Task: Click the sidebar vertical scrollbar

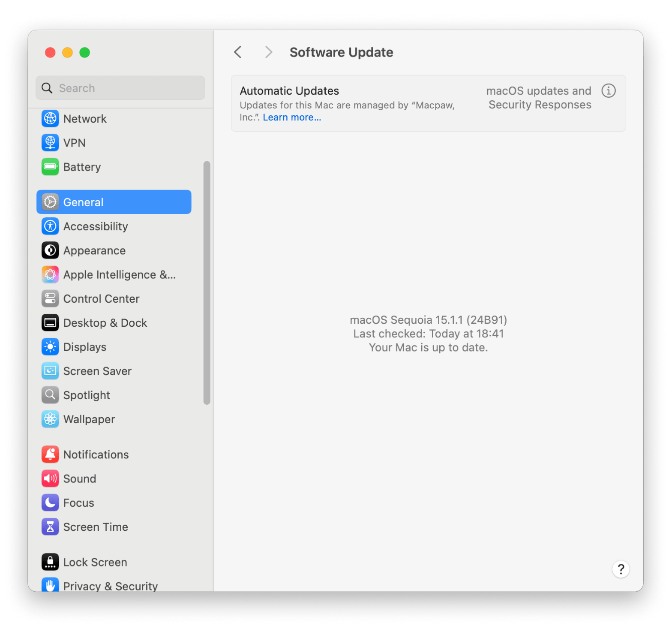Action: pyautogui.click(x=207, y=283)
